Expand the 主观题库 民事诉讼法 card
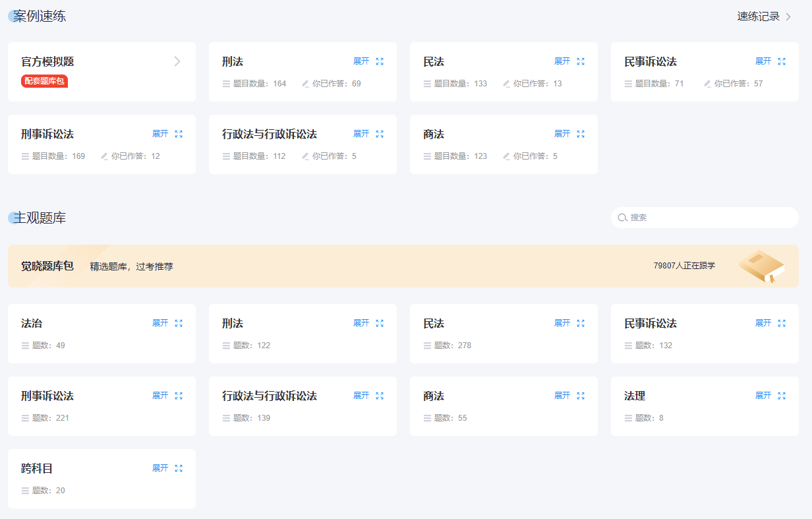Image resolution: width=812 pixels, height=519 pixels. (x=763, y=323)
